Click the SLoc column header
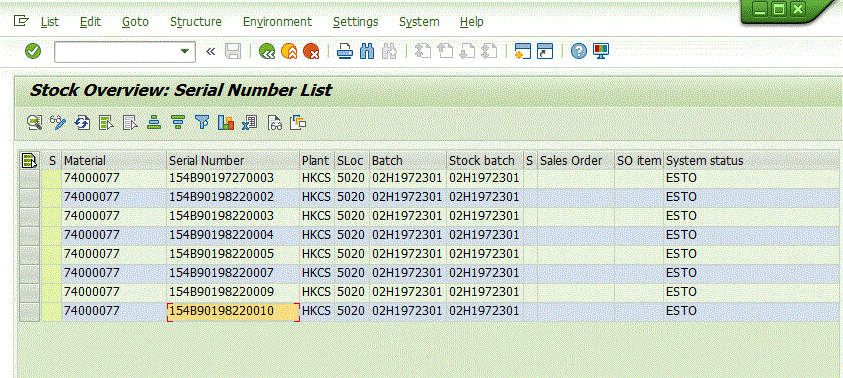 click(352, 161)
